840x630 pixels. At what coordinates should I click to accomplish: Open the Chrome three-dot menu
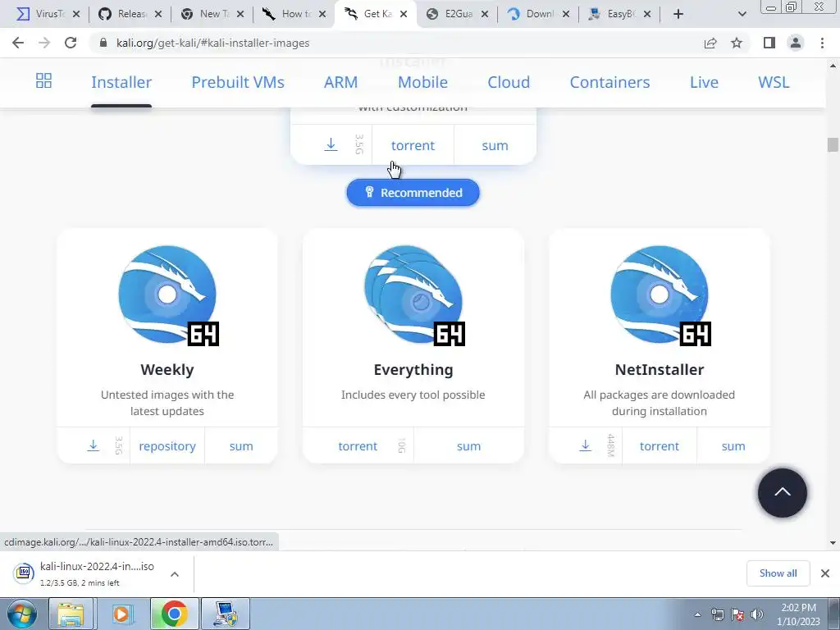point(822,43)
